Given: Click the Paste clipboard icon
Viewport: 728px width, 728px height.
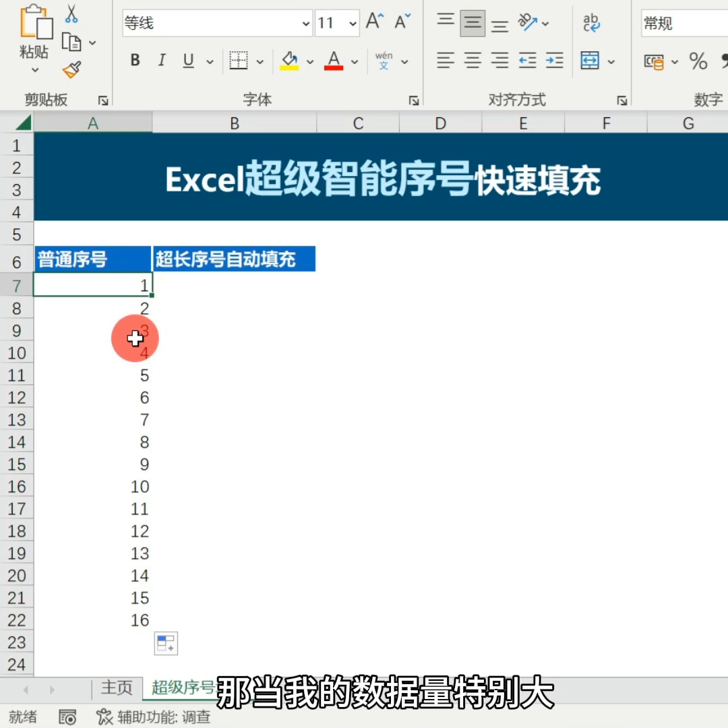Looking at the screenshot, I should pyautogui.click(x=35, y=22).
